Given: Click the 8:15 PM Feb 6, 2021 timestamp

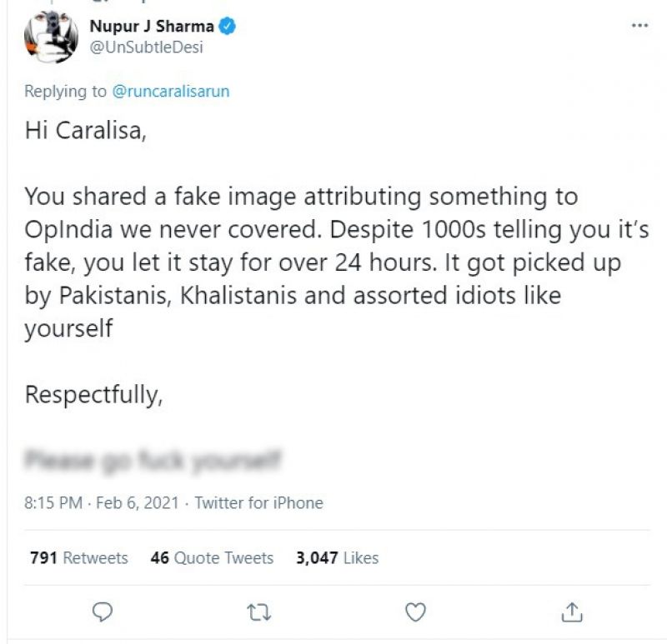Looking at the screenshot, I should coord(103,503).
